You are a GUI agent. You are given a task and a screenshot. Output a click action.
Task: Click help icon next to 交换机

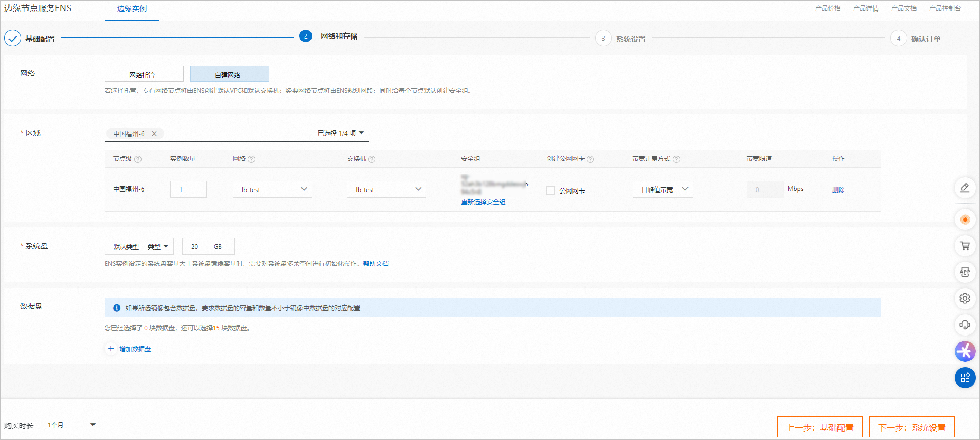(372, 159)
